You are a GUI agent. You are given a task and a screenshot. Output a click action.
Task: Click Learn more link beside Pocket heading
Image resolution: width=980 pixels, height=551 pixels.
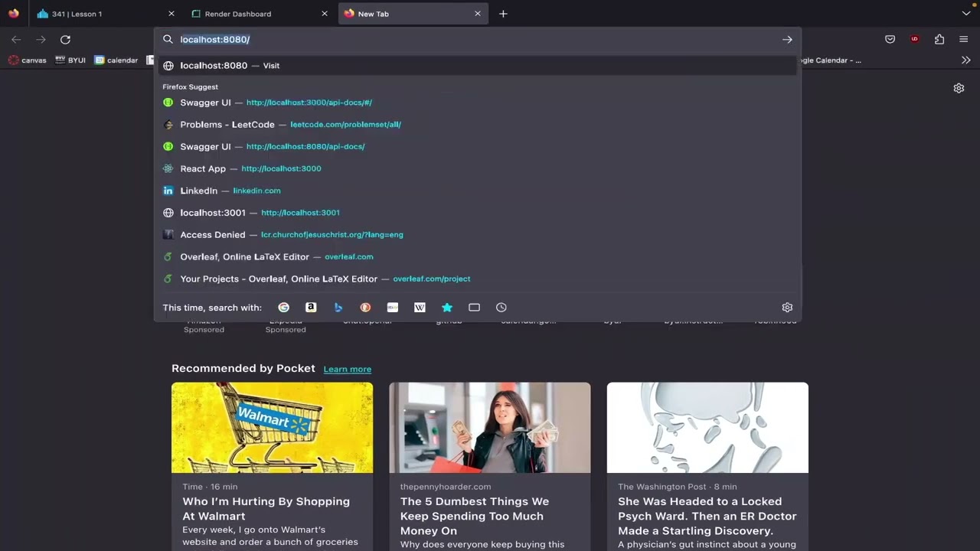coord(347,369)
